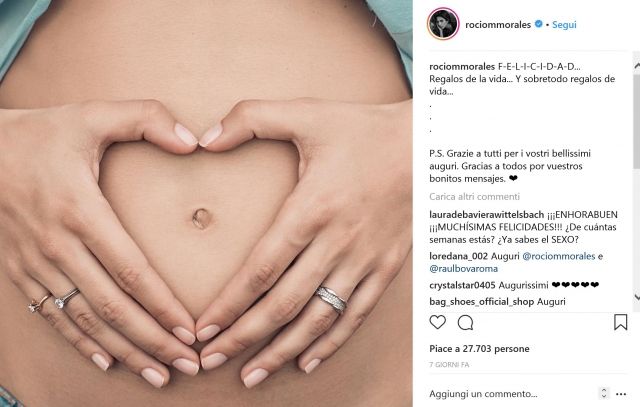Save post with the bookmark icon
640x407 pixels.
620,322
